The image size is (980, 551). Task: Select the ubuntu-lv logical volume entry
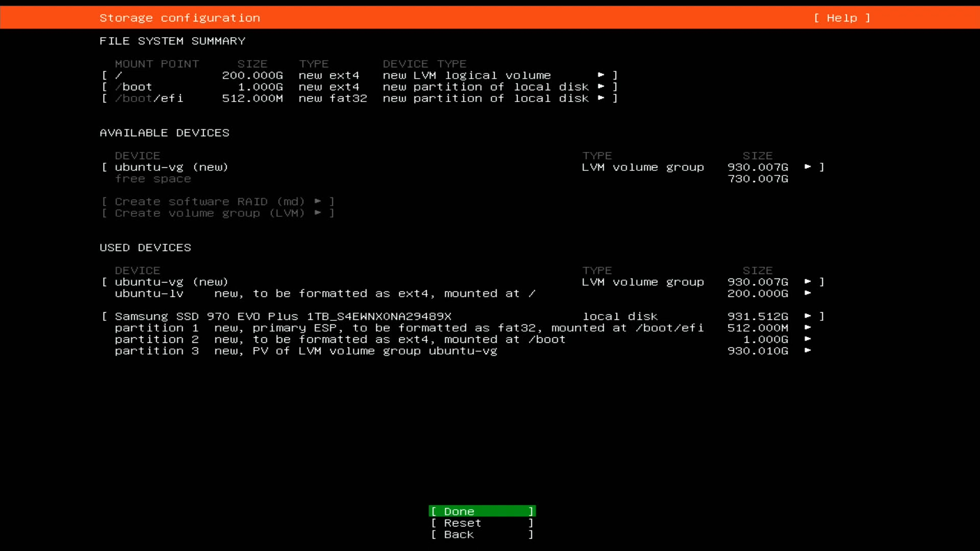coord(149,293)
